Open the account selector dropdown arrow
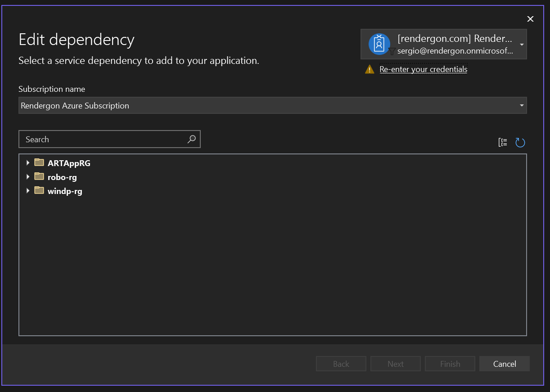550x392 pixels. [521, 45]
